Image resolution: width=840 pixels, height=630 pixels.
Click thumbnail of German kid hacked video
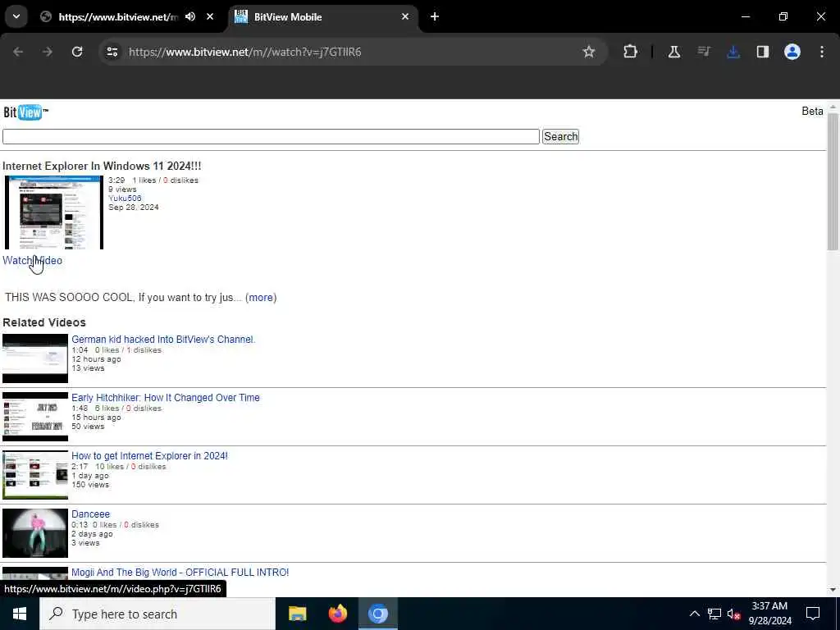35,358
